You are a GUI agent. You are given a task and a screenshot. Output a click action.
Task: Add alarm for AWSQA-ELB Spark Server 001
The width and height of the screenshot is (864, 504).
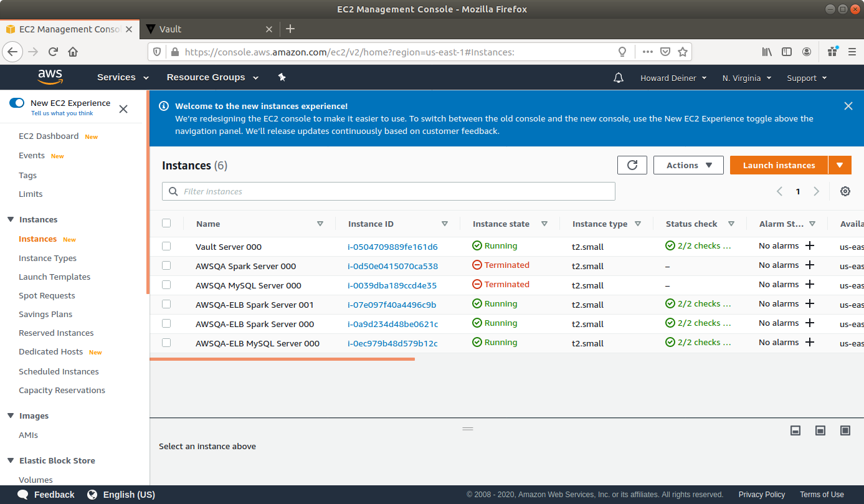810,304
